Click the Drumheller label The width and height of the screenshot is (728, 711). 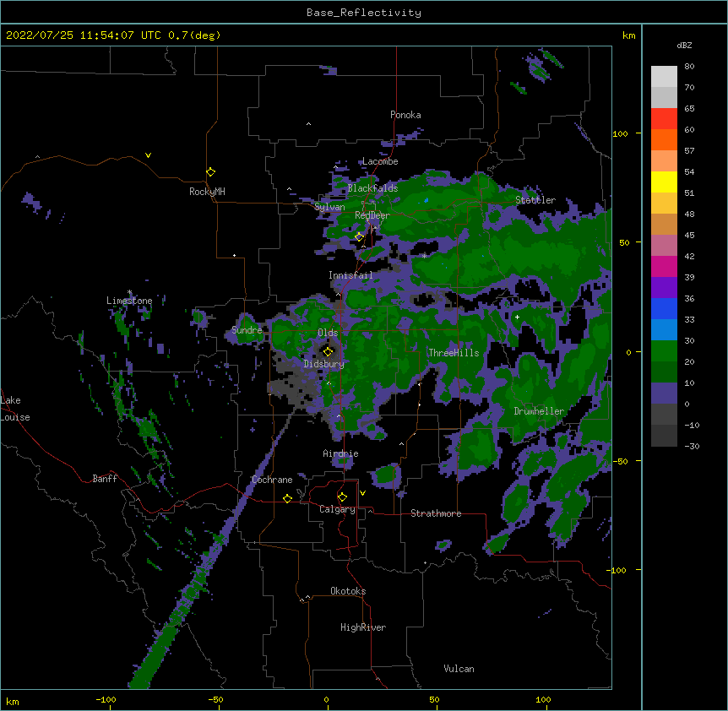(x=539, y=411)
